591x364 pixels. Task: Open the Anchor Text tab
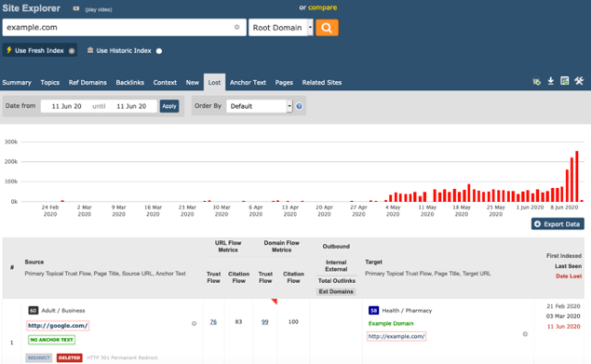tap(248, 82)
